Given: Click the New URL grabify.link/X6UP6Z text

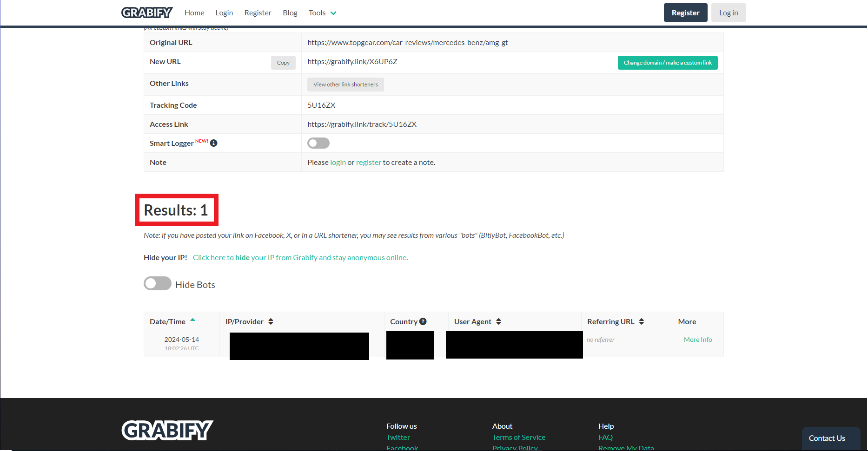Looking at the screenshot, I should tap(352, 62).
